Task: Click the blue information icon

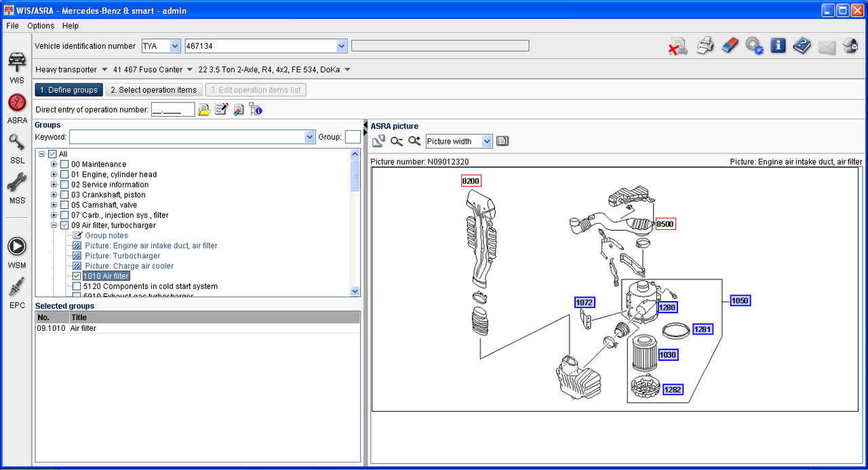Action: click(x=778, y=45)
